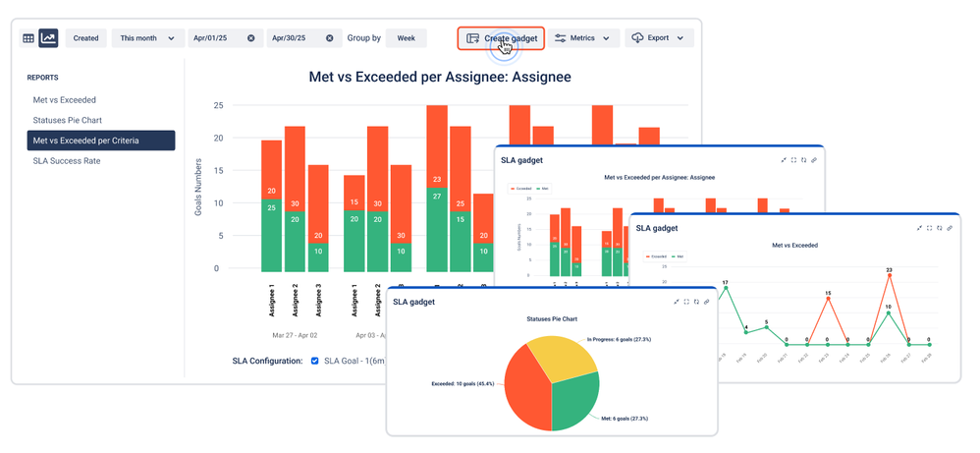Open the Statuses Pie Chart report
The width and height of the screenshot is (980, 453).
[68, 120]
